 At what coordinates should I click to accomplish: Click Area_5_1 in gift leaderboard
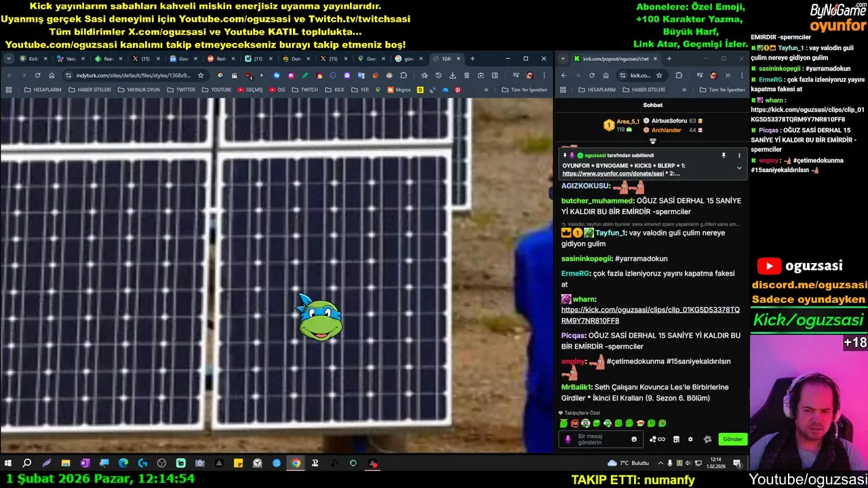click(628, 121)
